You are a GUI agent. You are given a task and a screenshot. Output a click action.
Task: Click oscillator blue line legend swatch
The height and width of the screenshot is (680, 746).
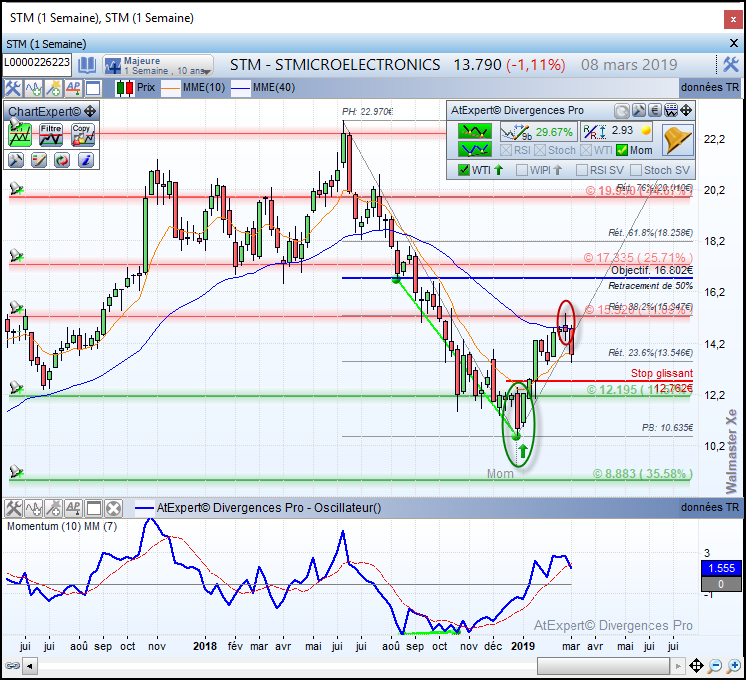[144, 508]
